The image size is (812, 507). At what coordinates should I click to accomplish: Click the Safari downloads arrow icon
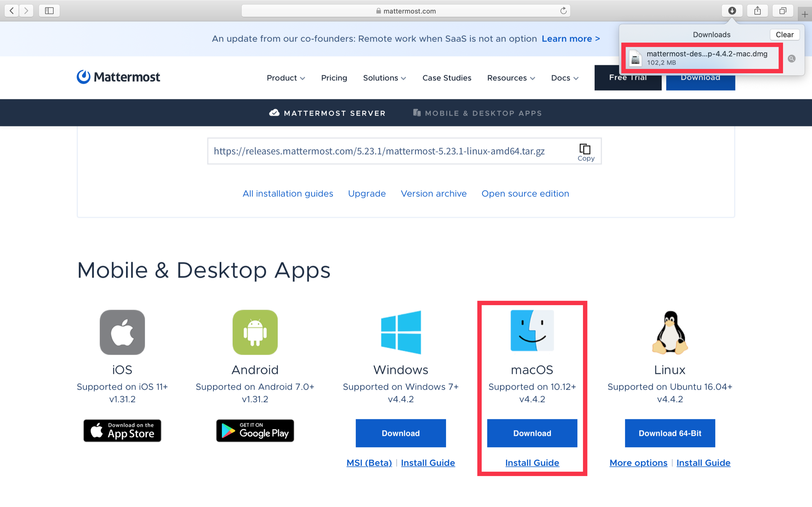pyautogui.click(x=732, y=11)
